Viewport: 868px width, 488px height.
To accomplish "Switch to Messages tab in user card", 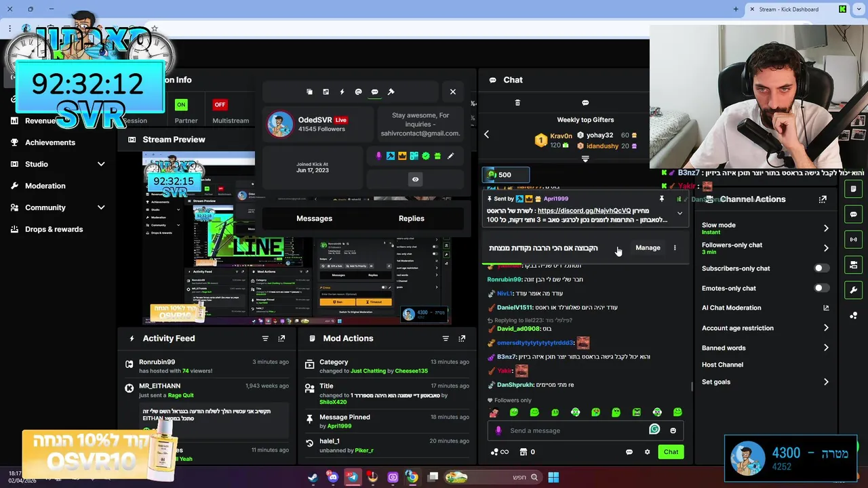I will coord(314,218).
